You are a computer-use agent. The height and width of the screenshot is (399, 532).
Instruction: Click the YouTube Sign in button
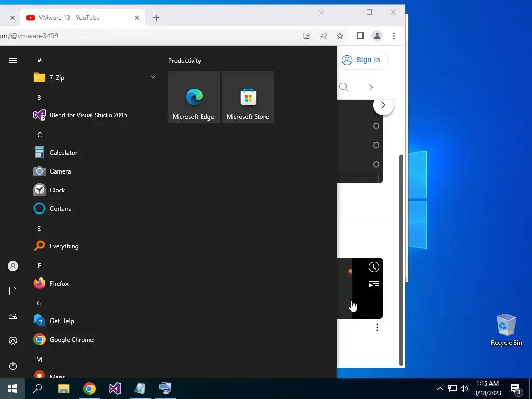click(x=362, y=60)
